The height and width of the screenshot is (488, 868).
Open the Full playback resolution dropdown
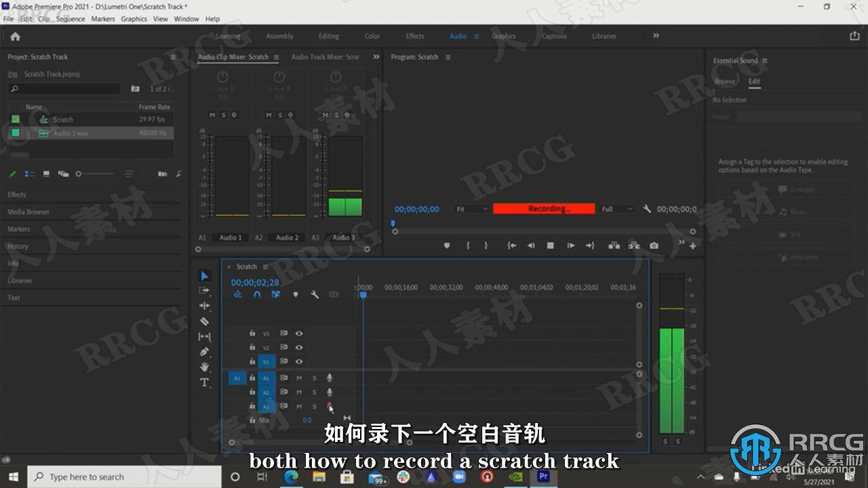click(x=617, y=209)
